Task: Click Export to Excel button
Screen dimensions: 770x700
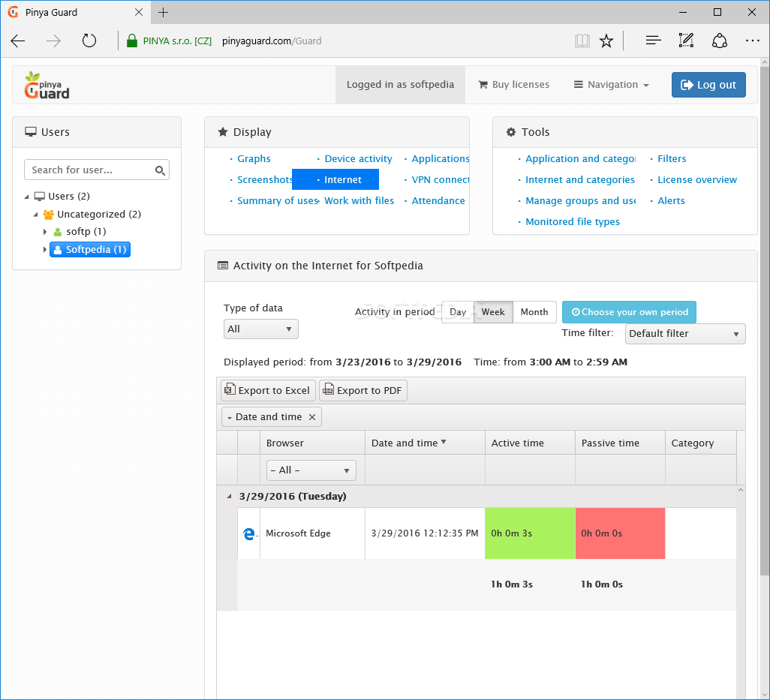Action: pos(268,390)
